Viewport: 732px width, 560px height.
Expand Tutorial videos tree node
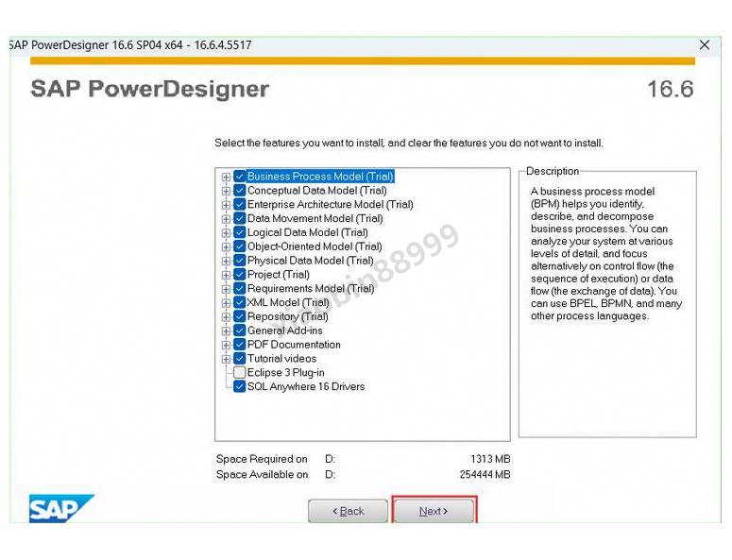[226, 359]
